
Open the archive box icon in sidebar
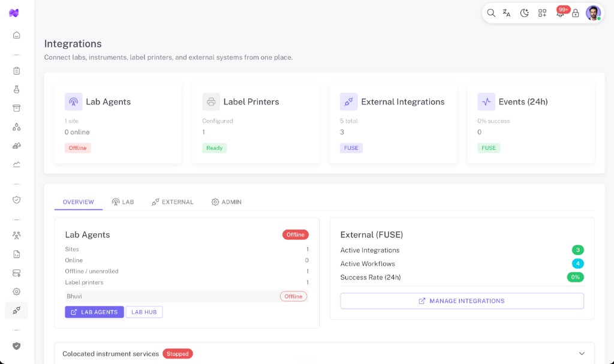click(16, 108)
